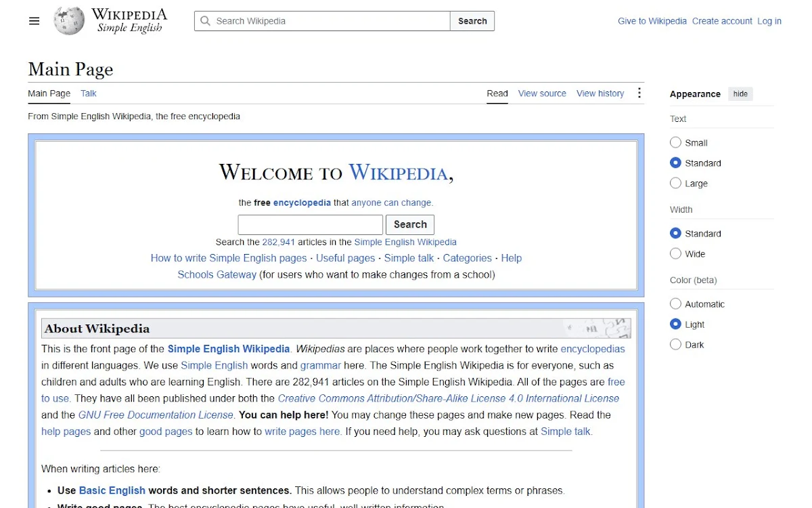Click the About Wikipedia section heading

click(97, 329)
